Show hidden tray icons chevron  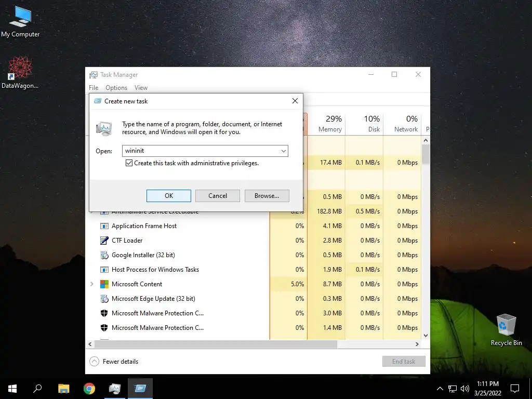coord(440,389)
